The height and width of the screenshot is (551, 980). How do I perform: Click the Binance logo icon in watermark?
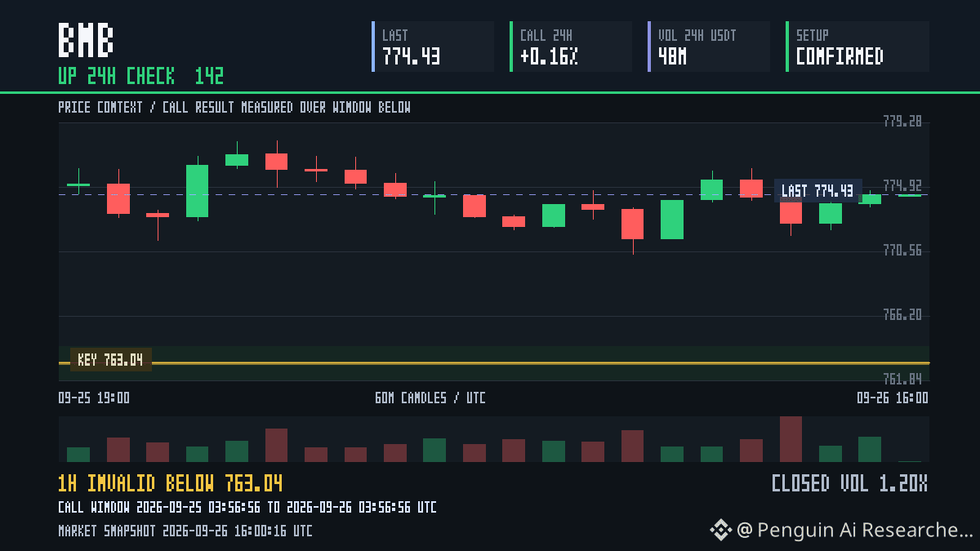720,530
